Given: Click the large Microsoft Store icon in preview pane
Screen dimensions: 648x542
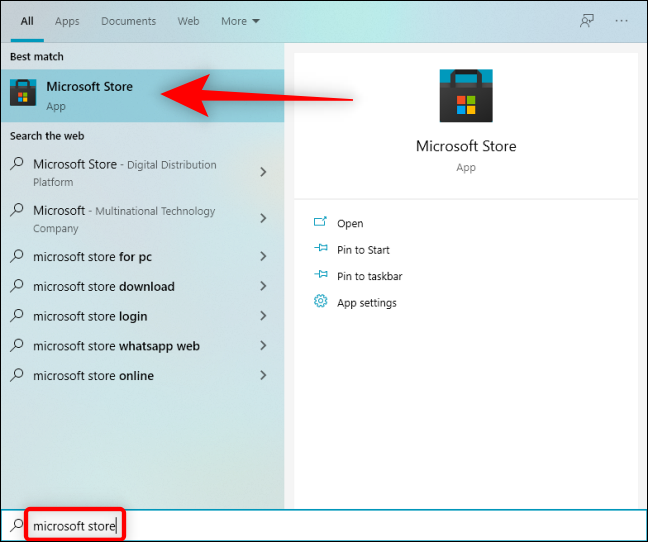Looking at the screenshot, I should 466,95.
